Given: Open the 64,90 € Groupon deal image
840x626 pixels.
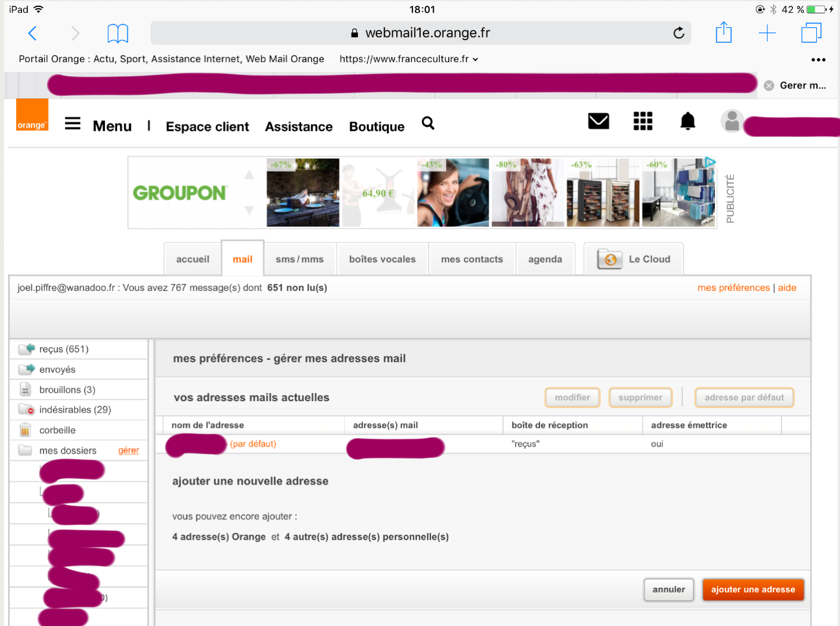Looking at the screenshot, I should [x=378, y=192].
